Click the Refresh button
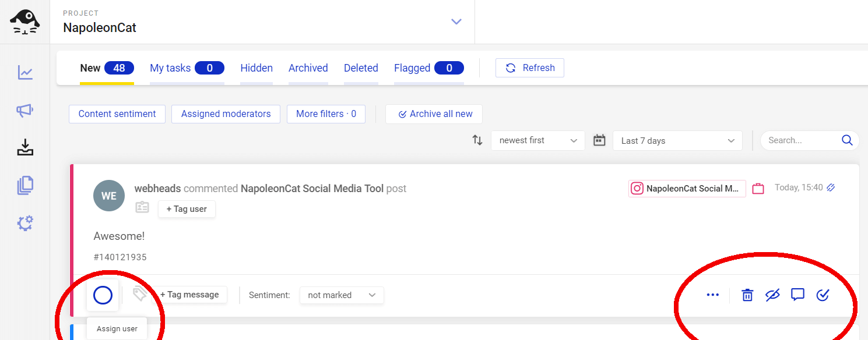The height and width of the screenshot is (340, 868). 530,68
